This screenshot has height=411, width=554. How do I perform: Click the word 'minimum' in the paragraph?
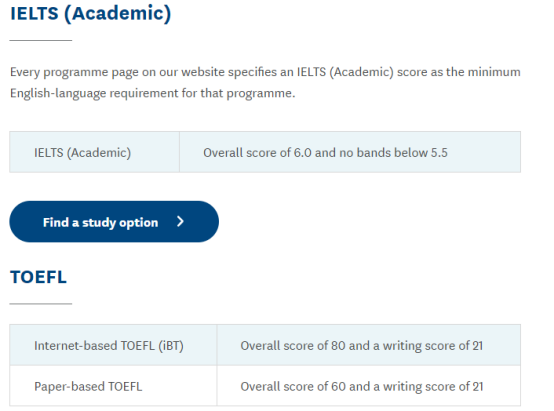(494, 72)
